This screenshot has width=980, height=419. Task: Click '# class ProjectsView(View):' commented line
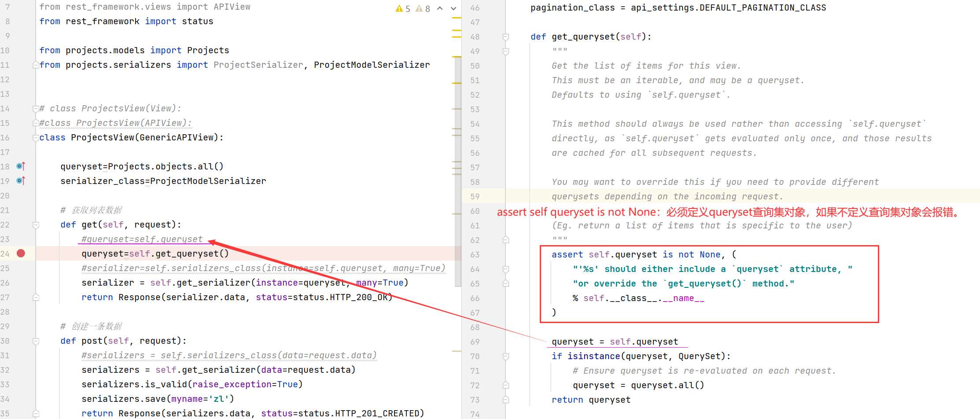click(110, 108)
